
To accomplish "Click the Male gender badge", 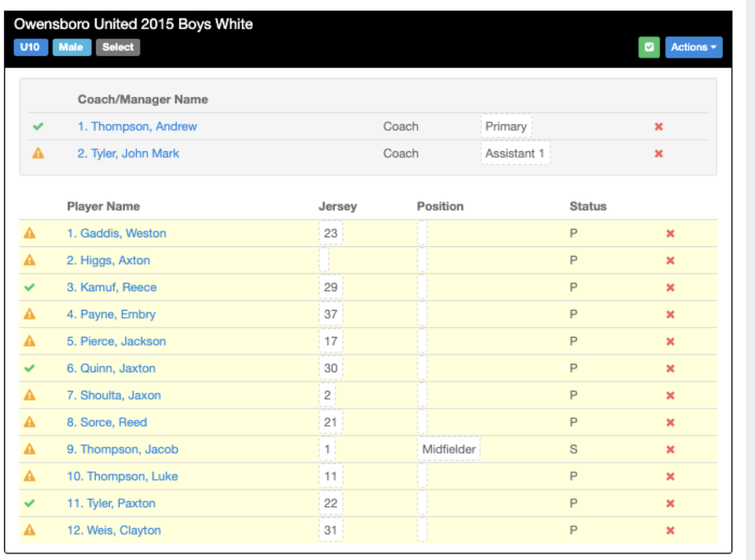I will click(x=72, y=47).
